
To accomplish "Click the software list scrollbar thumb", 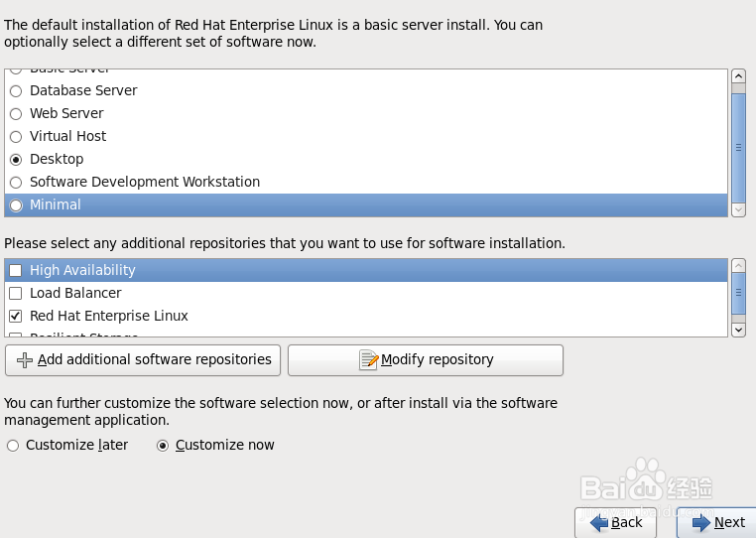I will (x=738, y=148).
